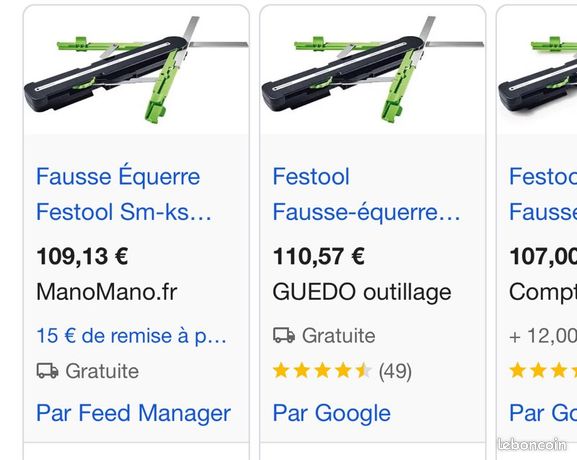Open the Par Feed Manager link

click(134, 413)
